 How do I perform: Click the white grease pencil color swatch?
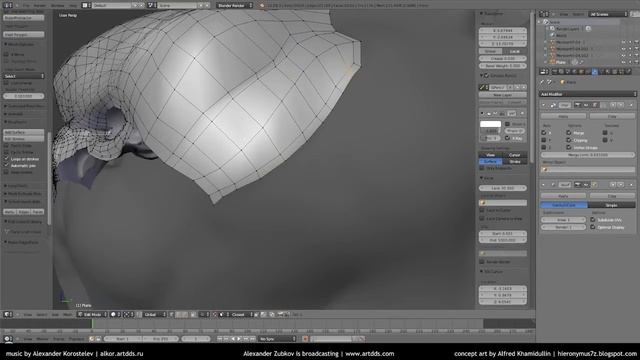[491, 124]
